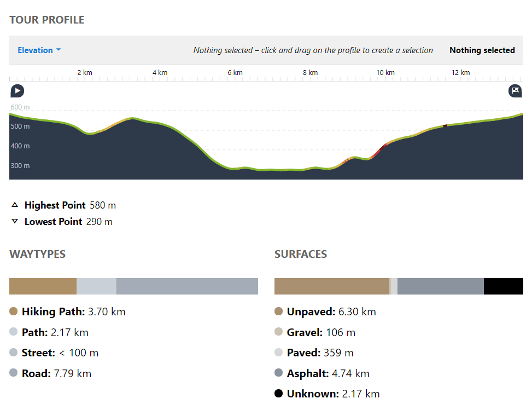Click the 6 km mark on the ruler
The height and width of the screenshot is (404, 532).
(235, 73)
